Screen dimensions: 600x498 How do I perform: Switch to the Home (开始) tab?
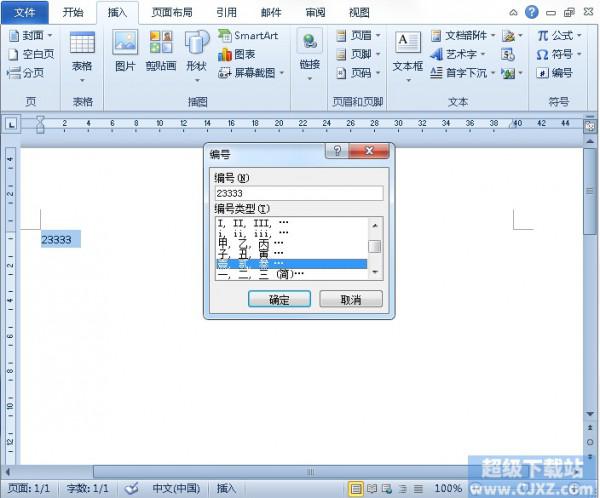(73, 13)
